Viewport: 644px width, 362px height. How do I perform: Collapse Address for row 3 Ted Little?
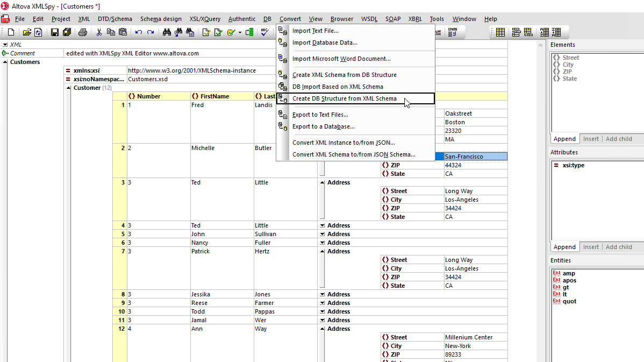pyautogui.click(x=323, y=182)
